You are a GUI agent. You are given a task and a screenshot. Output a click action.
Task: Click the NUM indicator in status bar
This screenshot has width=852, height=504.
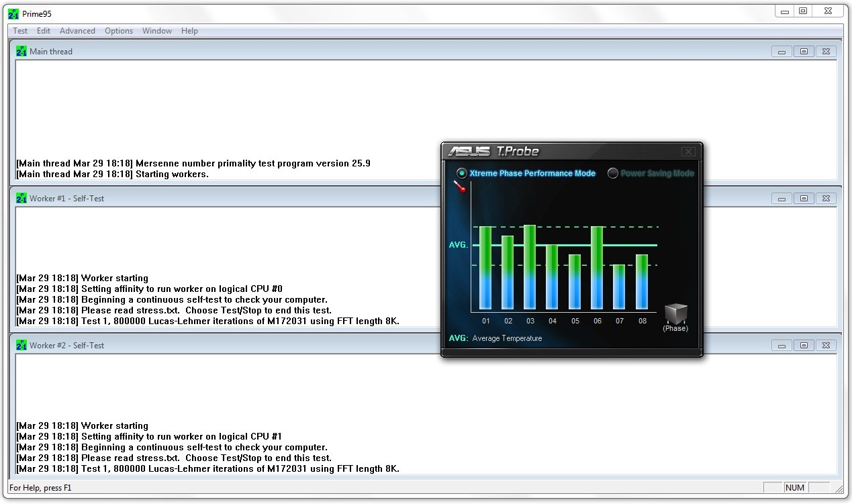(x=795, y=488)
